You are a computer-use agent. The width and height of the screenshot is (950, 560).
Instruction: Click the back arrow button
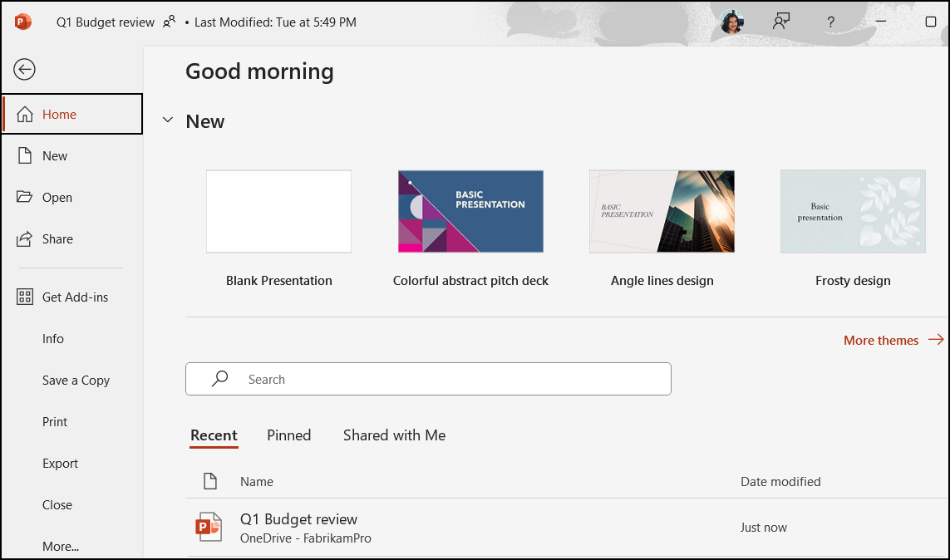click(24, 70)
